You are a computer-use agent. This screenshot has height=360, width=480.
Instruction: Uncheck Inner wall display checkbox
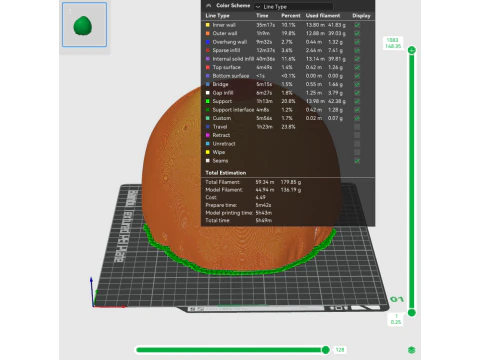[x=357, y=25]
